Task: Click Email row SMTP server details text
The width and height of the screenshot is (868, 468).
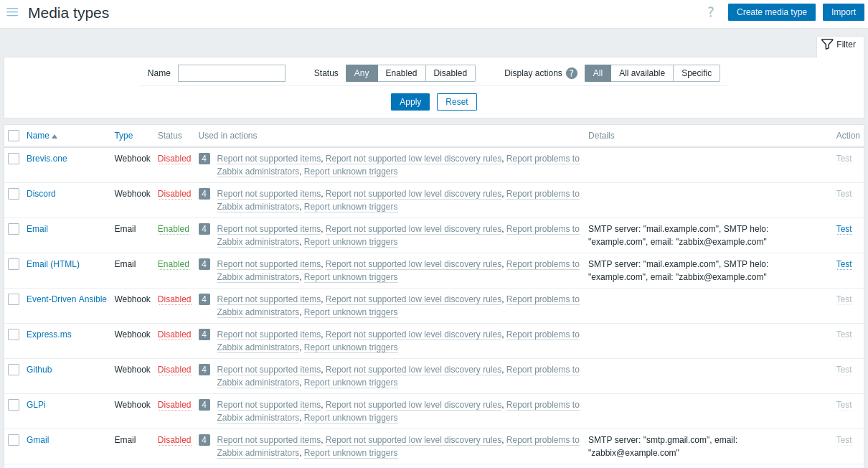Action: pyautogui.click(x=678, y=235)
